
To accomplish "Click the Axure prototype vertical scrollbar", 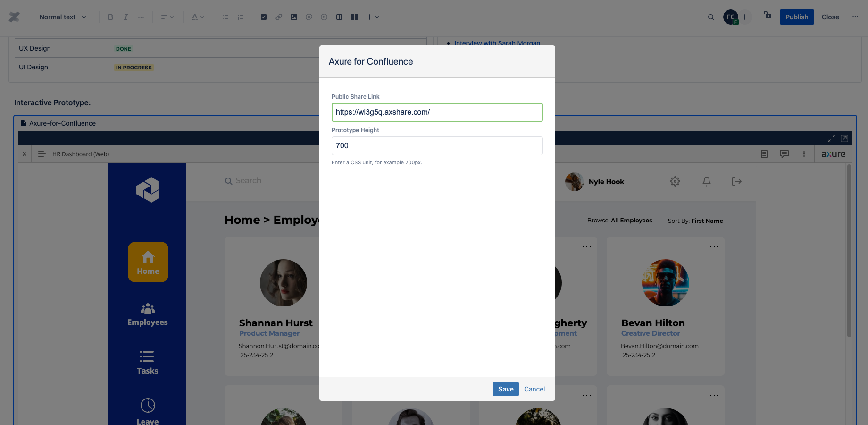I will pyautogui.click(x=849, y=250).
